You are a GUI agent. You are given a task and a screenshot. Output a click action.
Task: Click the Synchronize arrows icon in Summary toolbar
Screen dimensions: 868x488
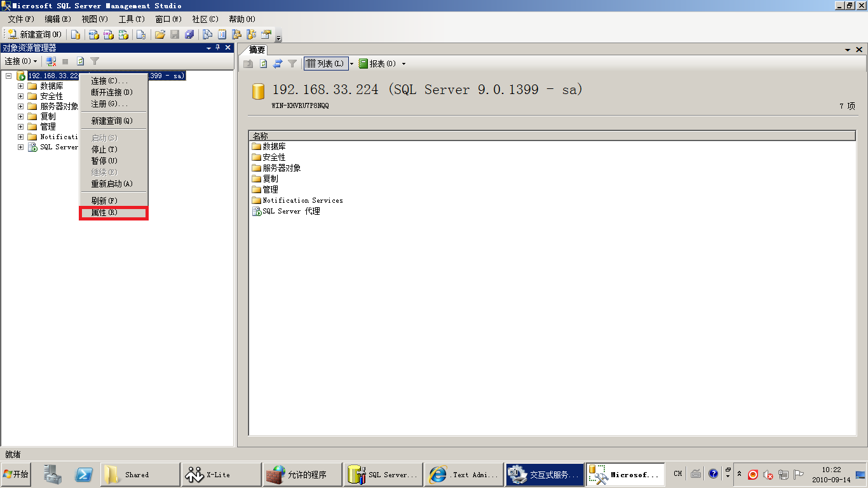[278, 64]
